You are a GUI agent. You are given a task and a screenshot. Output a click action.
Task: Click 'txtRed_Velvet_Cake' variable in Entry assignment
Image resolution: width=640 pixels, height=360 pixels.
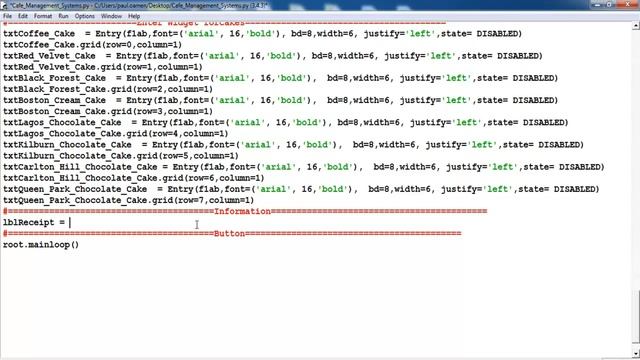49,56
